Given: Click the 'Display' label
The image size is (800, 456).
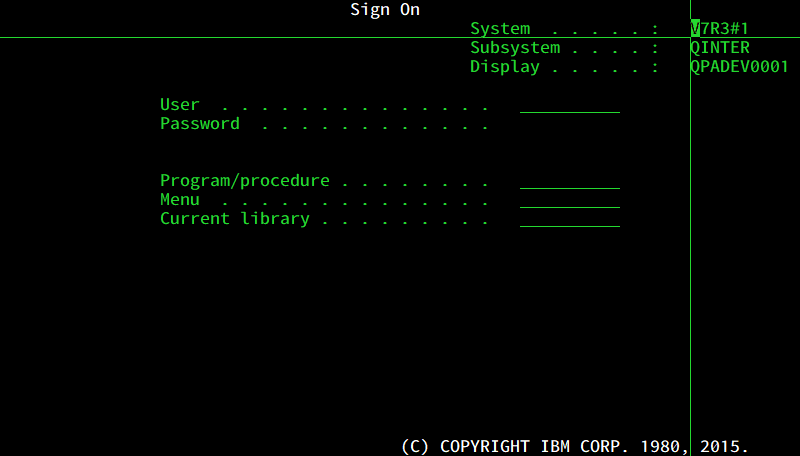Looking at the screenshot, I should [x=505, y=66].
